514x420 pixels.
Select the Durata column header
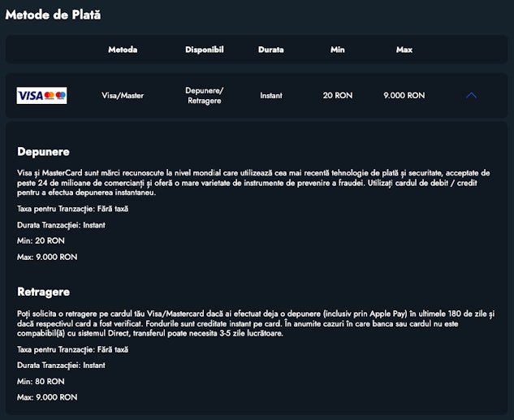pos(270,50)
